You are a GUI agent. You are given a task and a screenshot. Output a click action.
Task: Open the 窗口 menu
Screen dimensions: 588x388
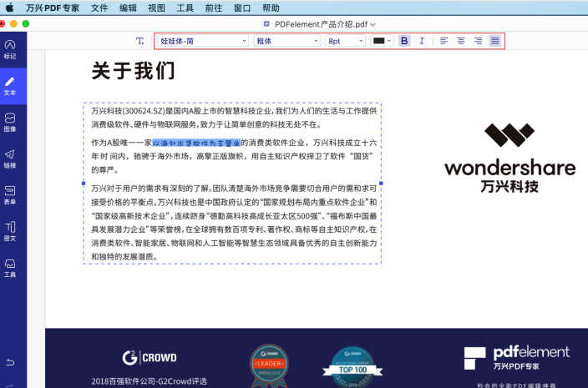click(242, 8)
